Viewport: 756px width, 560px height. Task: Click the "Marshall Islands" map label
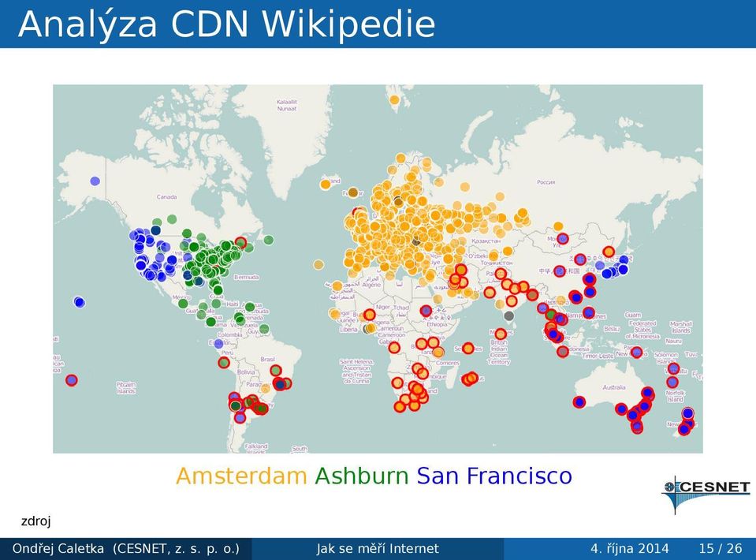[681, 327]
